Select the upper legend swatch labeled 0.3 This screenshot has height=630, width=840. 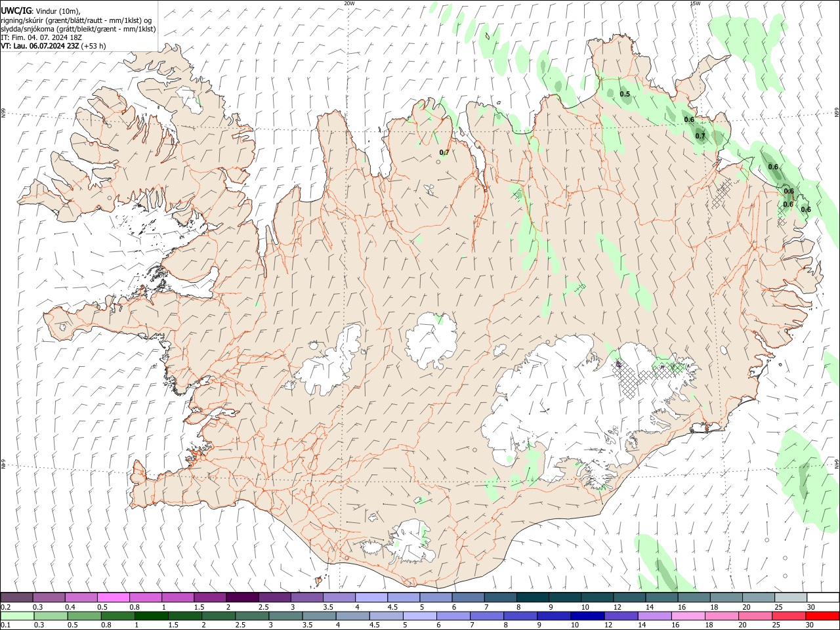click(49, 597)
